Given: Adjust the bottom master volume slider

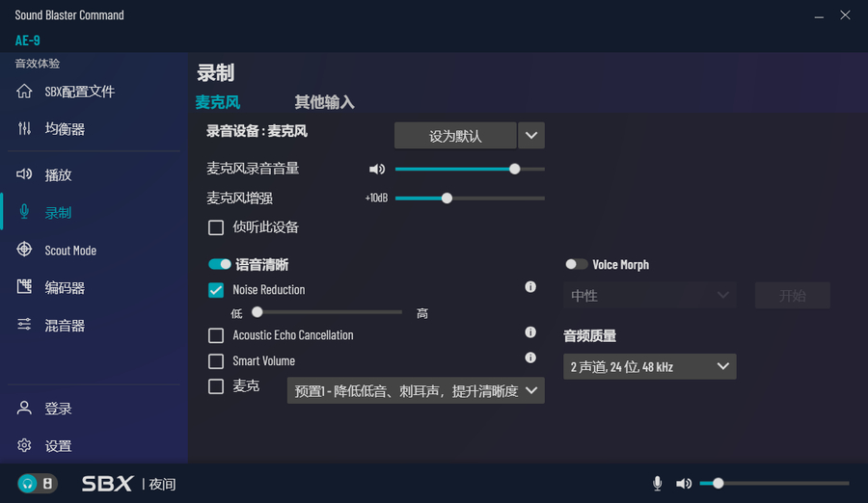Looking at the screenshot, I should pyautogui.click(x=773, y=483).
